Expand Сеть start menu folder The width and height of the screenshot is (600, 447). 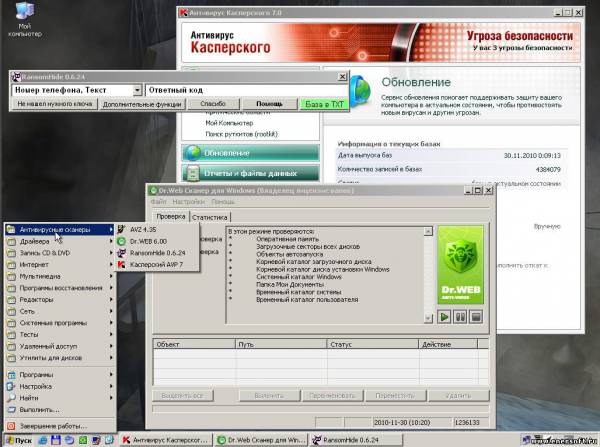[60, 311]
